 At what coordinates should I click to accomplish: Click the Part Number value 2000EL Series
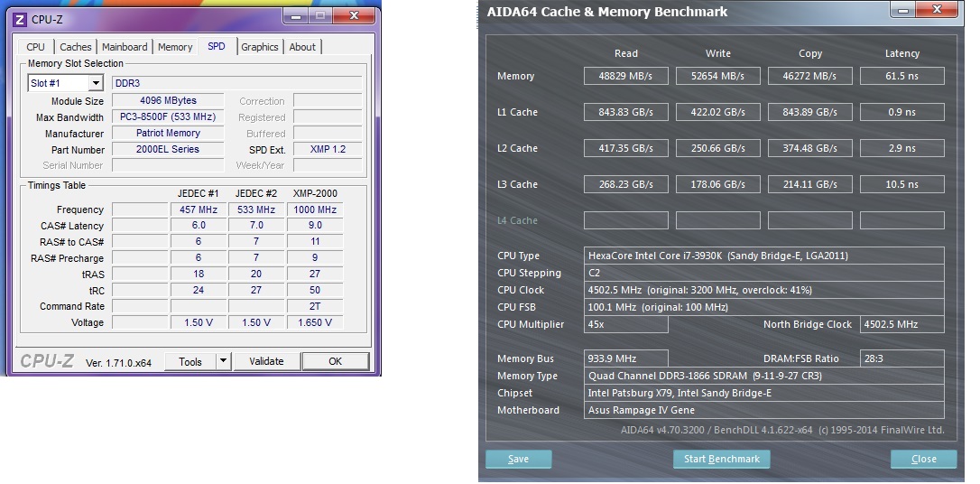(x=168, y=150)
